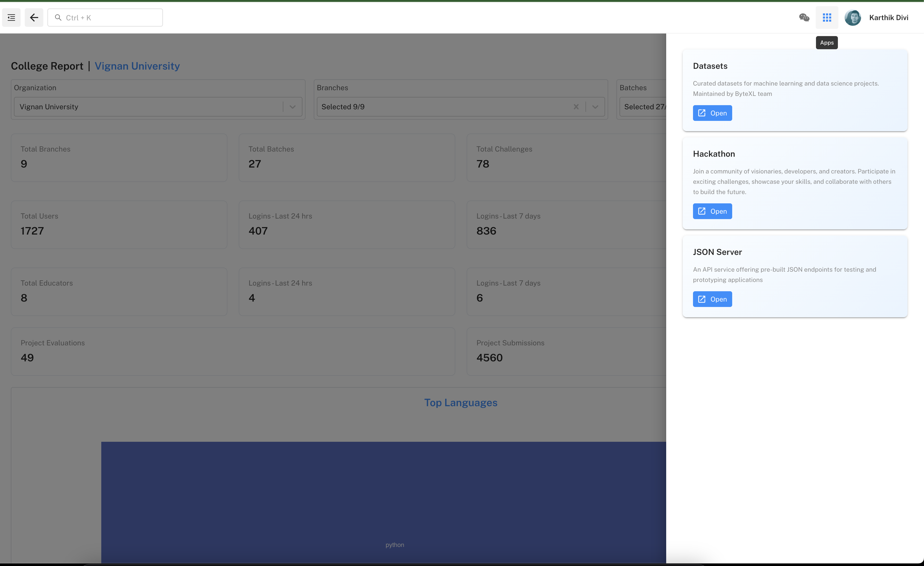Clear the Branches selection with X
924x566 pixels.
coord(576,107)
